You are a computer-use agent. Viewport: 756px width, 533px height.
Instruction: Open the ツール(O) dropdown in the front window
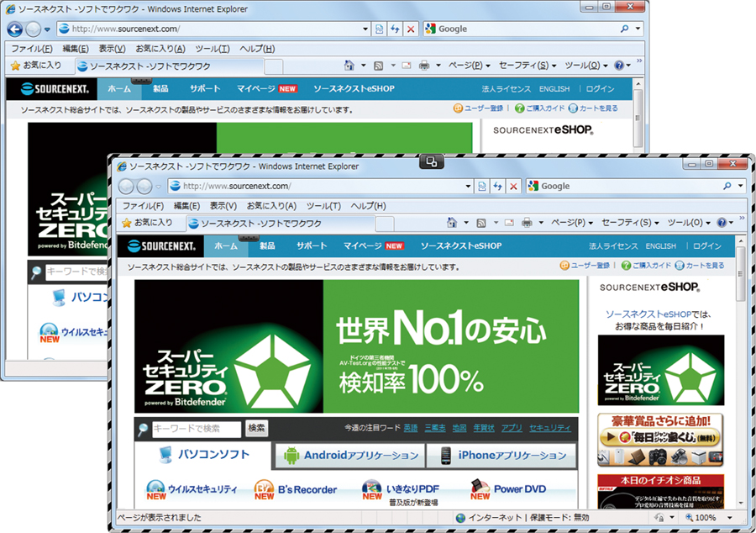click(689, 223)
